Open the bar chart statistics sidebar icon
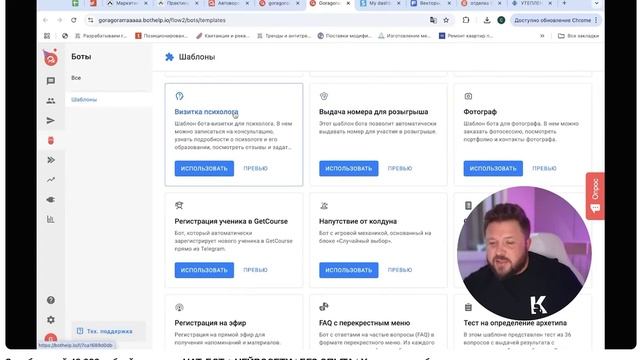Screen dimensions: 640x360 (x=51, y=220)
